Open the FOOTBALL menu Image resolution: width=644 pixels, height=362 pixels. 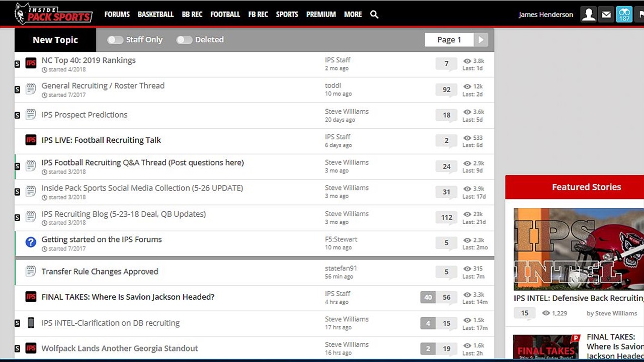[225, 15]
